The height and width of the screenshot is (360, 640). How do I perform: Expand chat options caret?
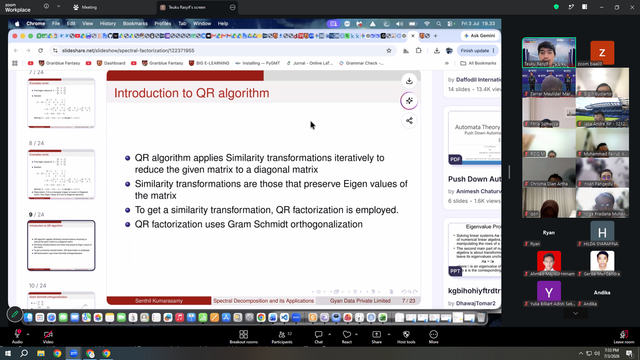pos(329,334)
